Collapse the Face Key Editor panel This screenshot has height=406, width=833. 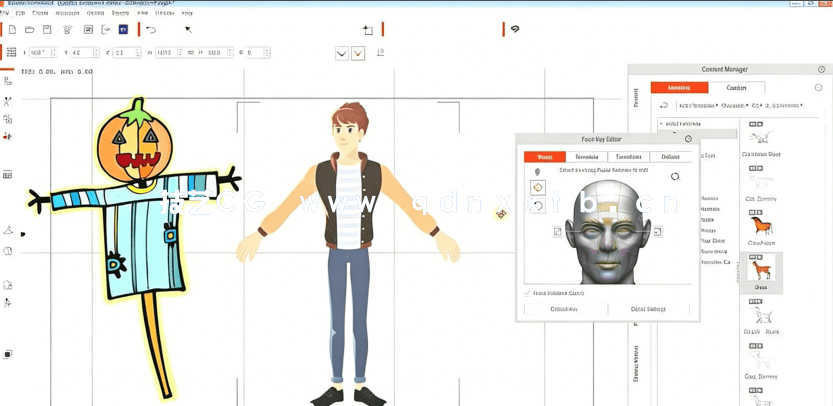[x=688, y=139]
